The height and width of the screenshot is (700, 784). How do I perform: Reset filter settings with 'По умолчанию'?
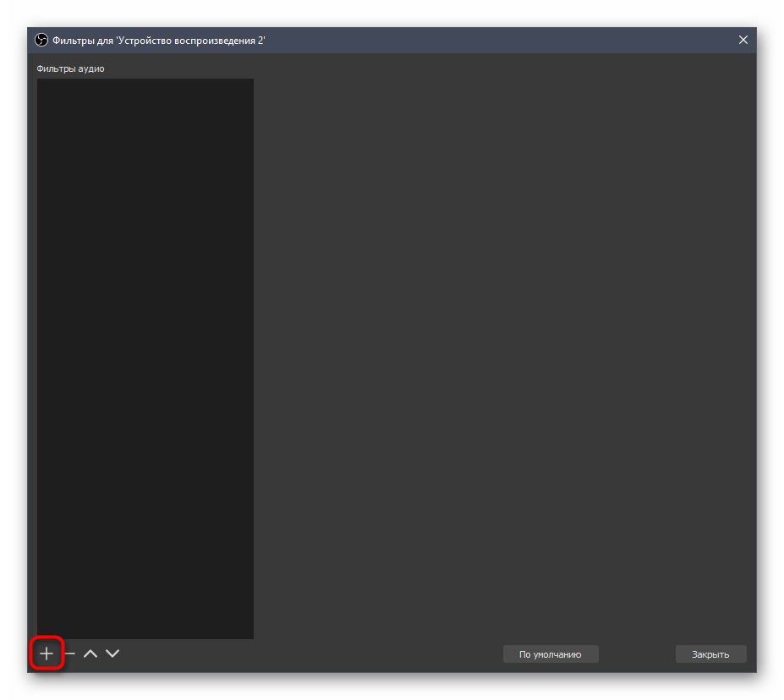click(x=550, y=654)
